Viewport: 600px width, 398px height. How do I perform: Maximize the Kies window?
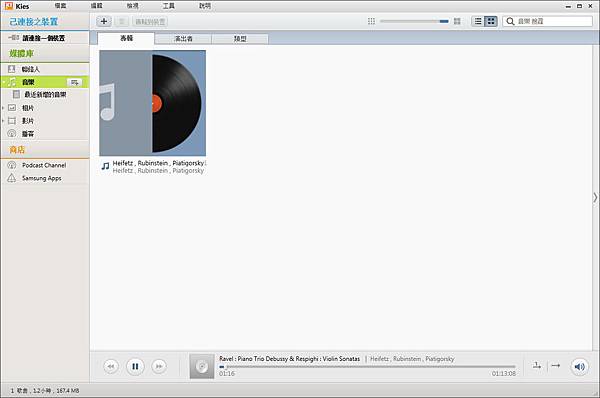[579, 6]
